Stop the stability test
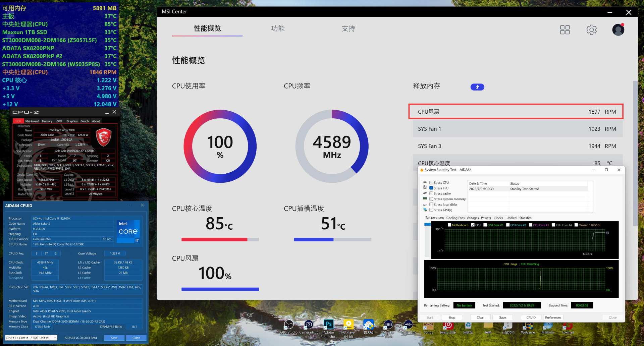The height and width of the screenshot is (346, 644). coord(452,318)
